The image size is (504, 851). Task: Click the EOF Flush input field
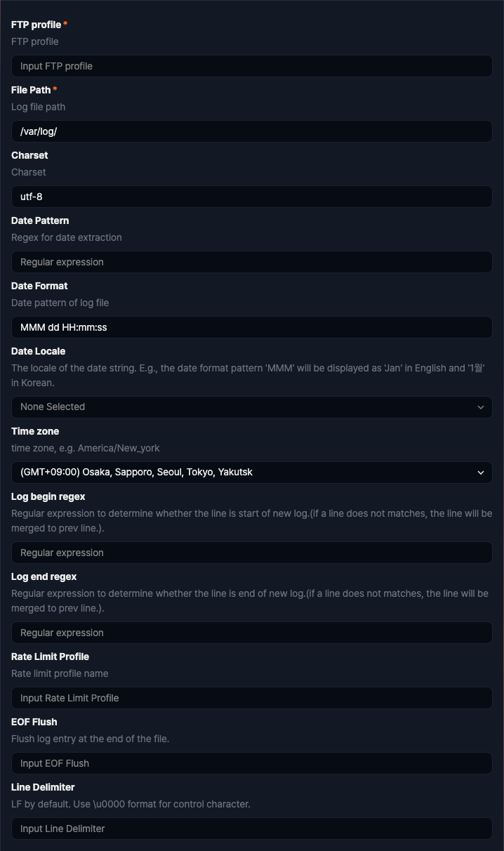pos(252,763)
